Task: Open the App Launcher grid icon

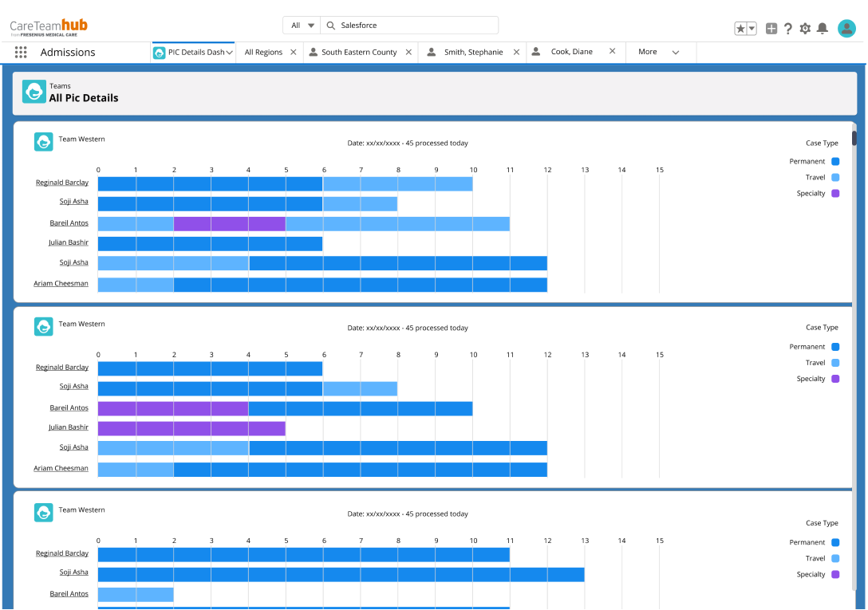Action: [x=21, y=53]
